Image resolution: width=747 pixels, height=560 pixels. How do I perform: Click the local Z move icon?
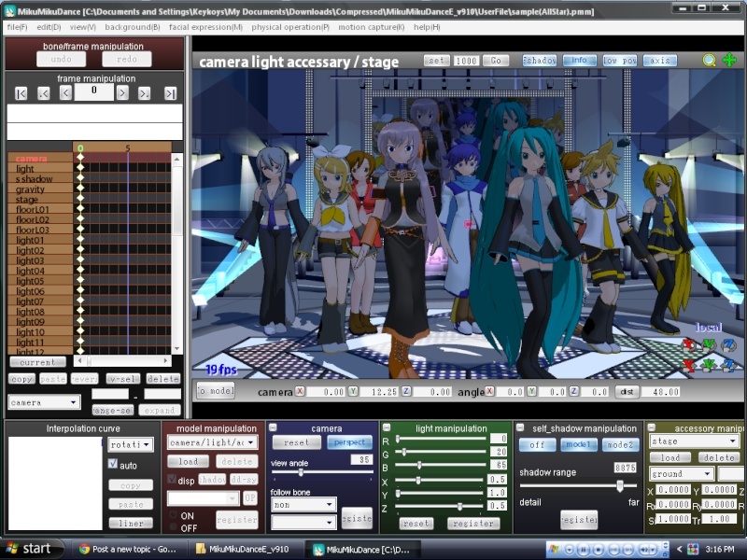(728, 365)
